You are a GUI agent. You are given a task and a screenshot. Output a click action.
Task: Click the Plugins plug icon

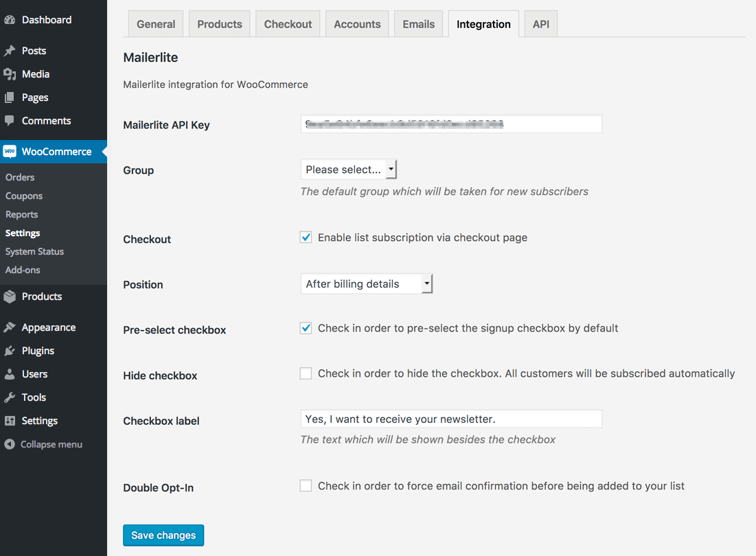(10, 351)
